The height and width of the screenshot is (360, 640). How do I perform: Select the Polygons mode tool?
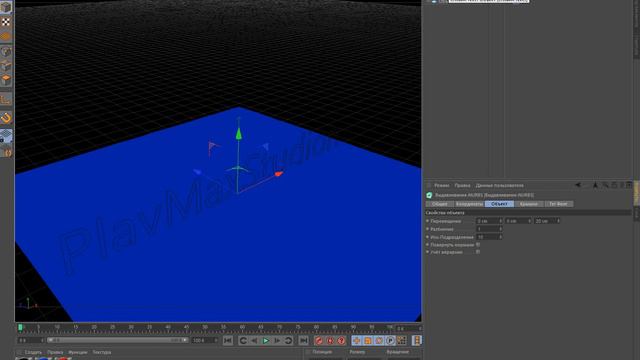[6, 80]
